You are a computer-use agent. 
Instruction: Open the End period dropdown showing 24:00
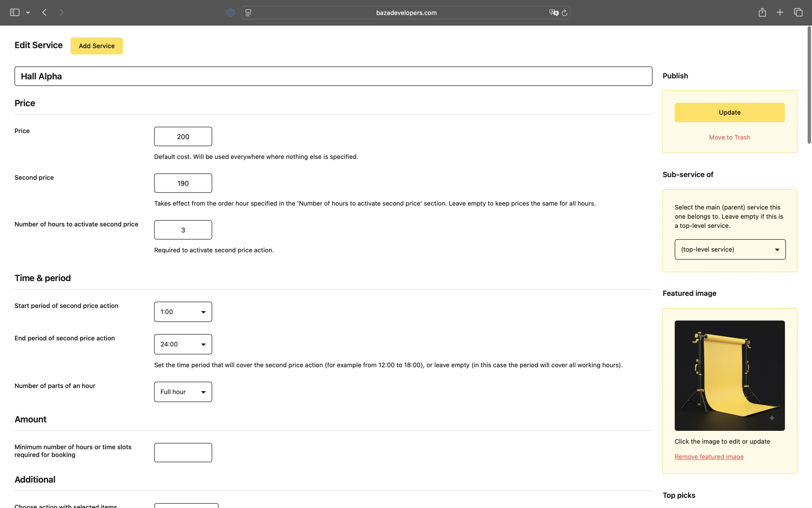point(183,344)
